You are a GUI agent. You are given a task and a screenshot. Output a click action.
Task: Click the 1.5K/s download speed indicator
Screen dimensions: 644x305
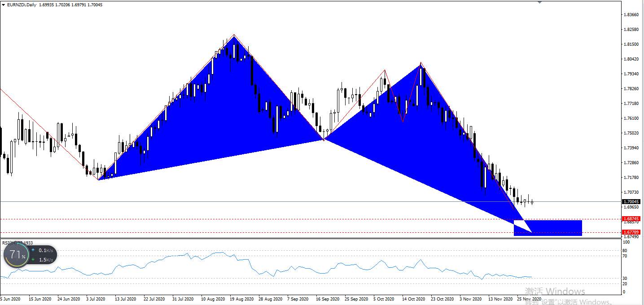pyautogui.click(x=42, y=260)
